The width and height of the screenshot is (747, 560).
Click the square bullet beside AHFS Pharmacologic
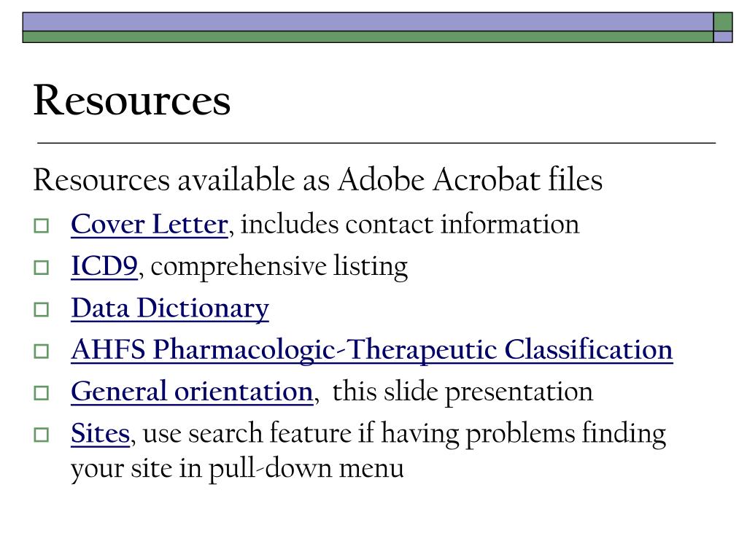(42, 351)
